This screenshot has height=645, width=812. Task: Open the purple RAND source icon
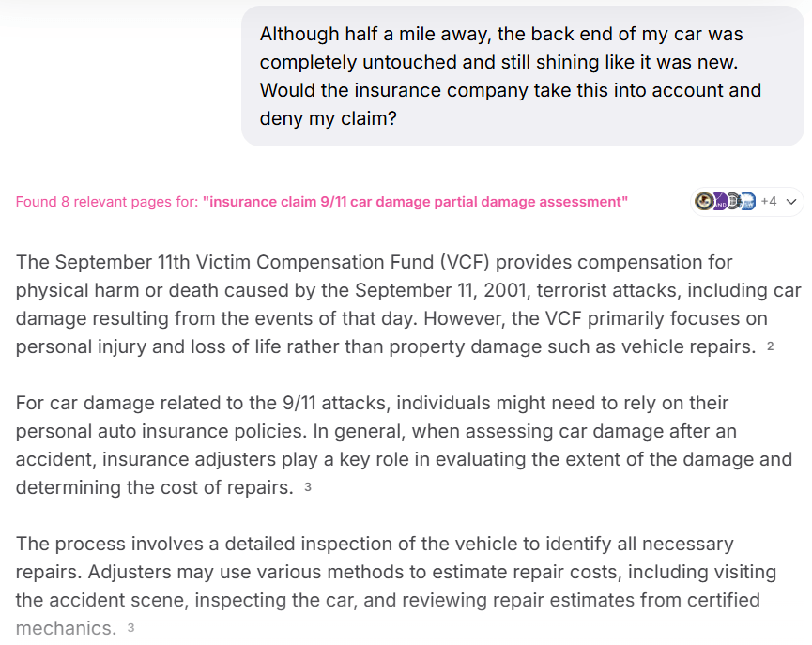tap(718, 201)
